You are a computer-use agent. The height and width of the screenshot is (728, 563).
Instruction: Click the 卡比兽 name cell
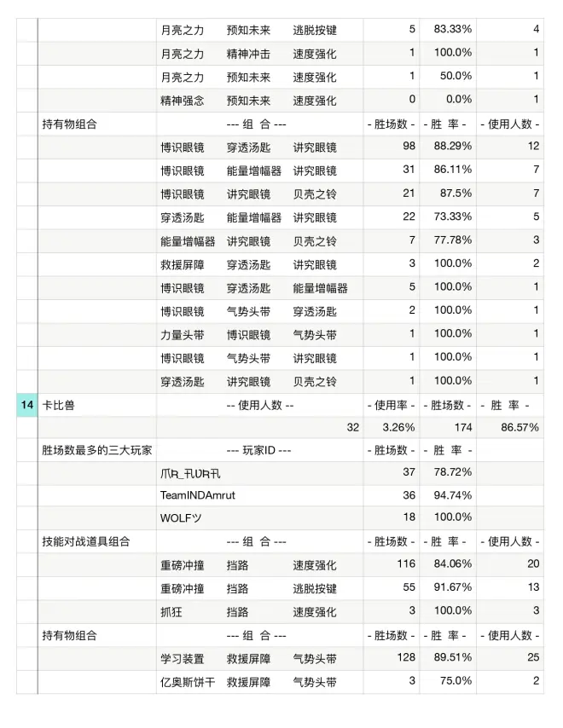point(58,405)
